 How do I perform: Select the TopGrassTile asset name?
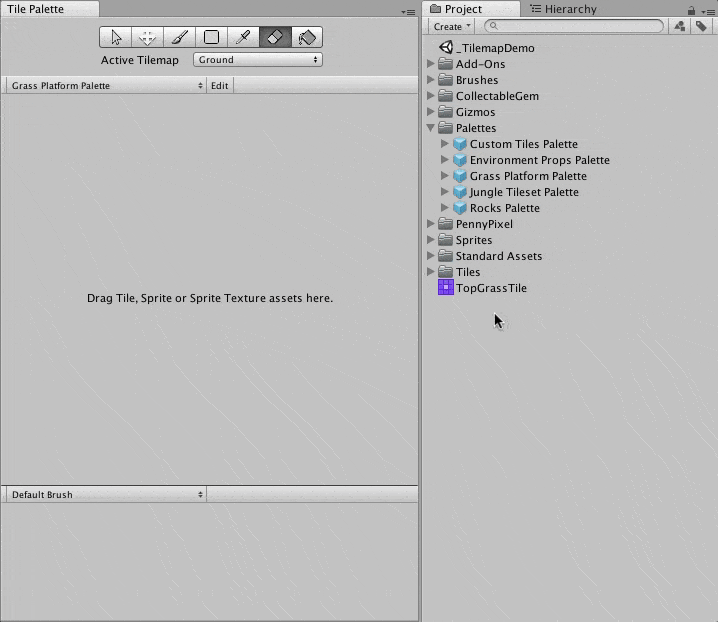491,288
